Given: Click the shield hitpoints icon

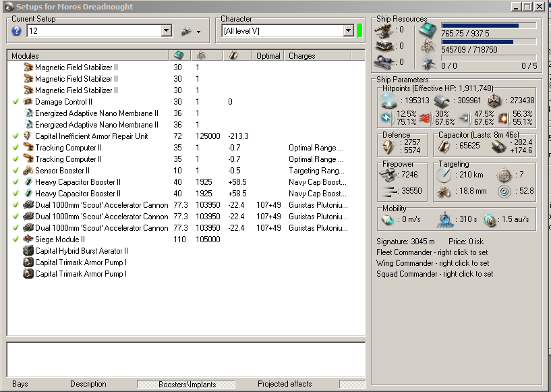Looking at the screenshot, I should 389,101.
